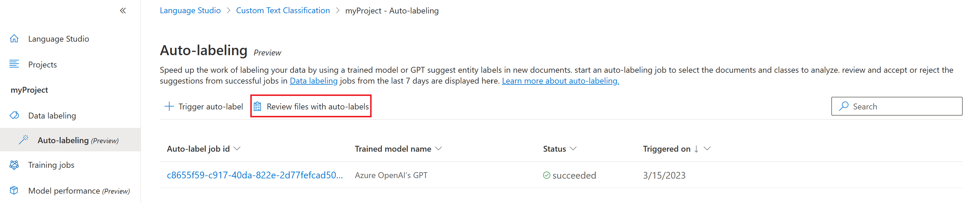980x203 pixels.
Task: Click the search magnifier icon
Action: click(x=843, y=106)
